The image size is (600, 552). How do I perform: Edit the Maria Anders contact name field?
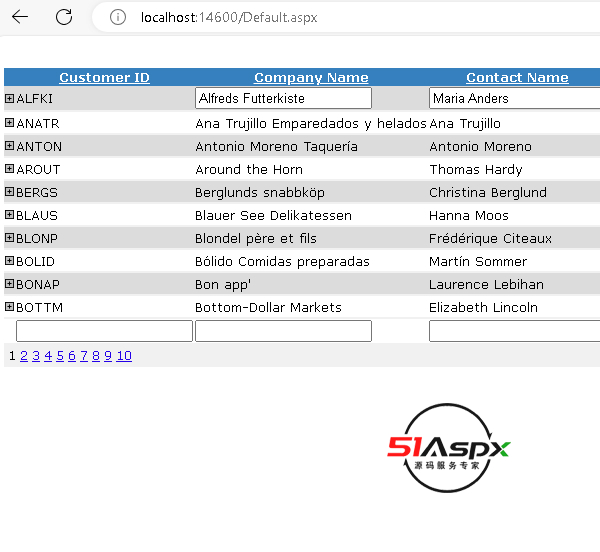[x=514, y=98]
